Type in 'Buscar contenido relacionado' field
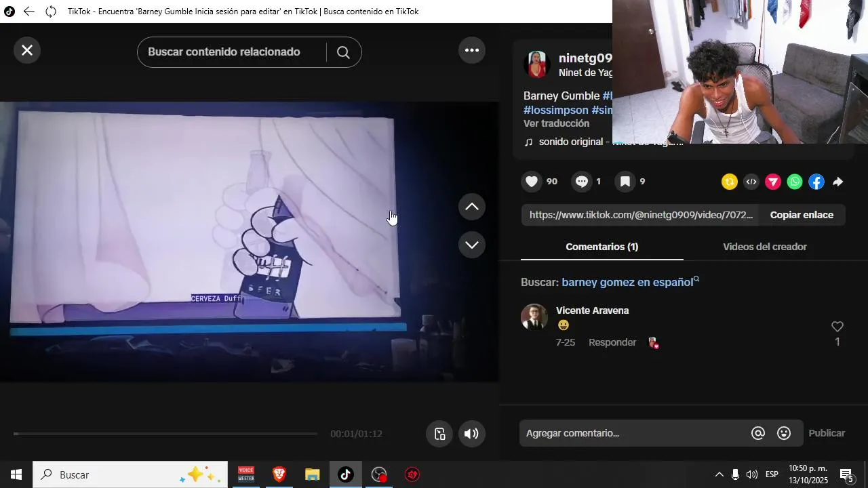Viewport: 868px width, 488px height. coord(231,52)
